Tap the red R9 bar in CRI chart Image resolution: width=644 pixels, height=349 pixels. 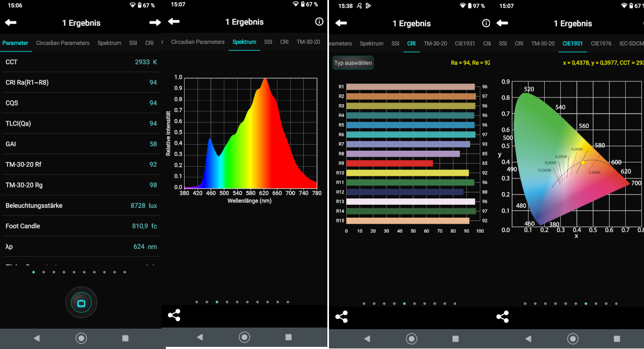click(390, 163)
